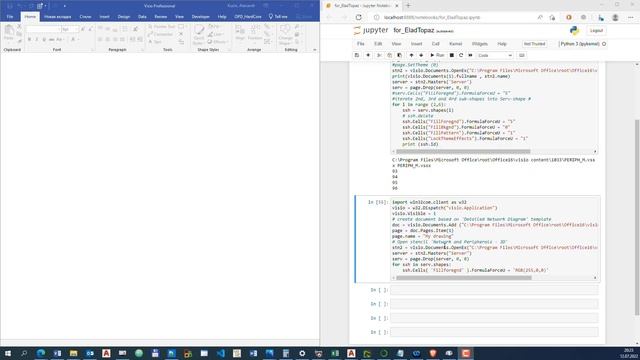Toggle Bold formatting in Visio Font group
Viewport: 640px width, 360px height.
[x=29, y=40]
